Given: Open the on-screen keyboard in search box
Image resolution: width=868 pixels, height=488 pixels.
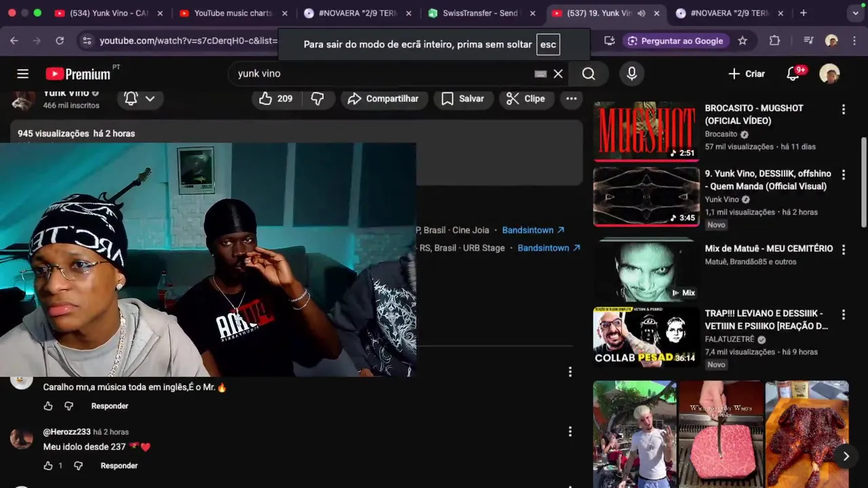Looking at the screenshot, I should click(x=540, y=74).
